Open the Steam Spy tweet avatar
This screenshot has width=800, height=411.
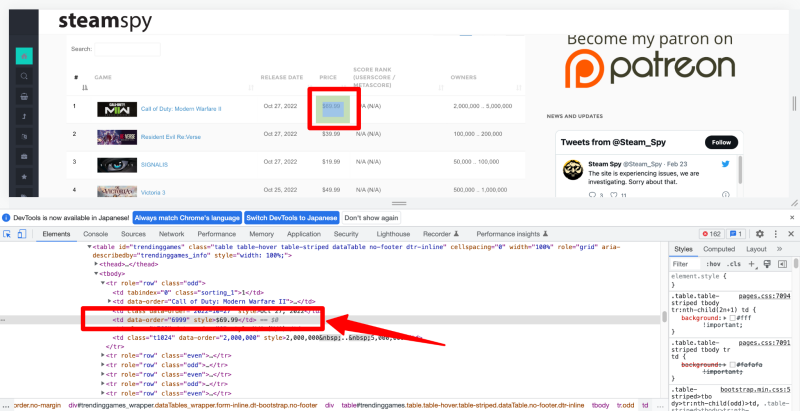(x=573, y=170)
